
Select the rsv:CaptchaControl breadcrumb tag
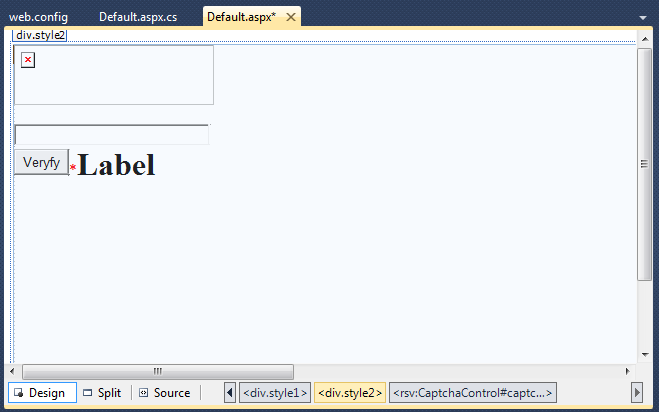coord(473,393)
